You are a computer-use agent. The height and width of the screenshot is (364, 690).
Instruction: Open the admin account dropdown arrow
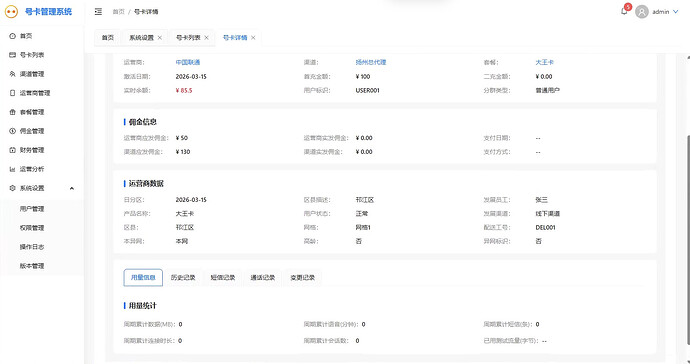tap(676, 12)
